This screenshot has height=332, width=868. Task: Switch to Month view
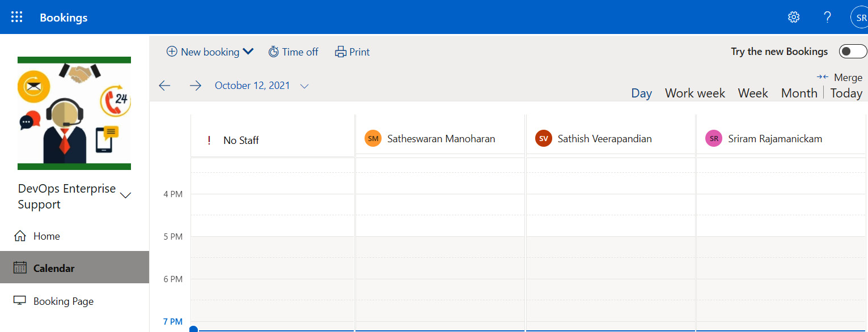[799, 93]
